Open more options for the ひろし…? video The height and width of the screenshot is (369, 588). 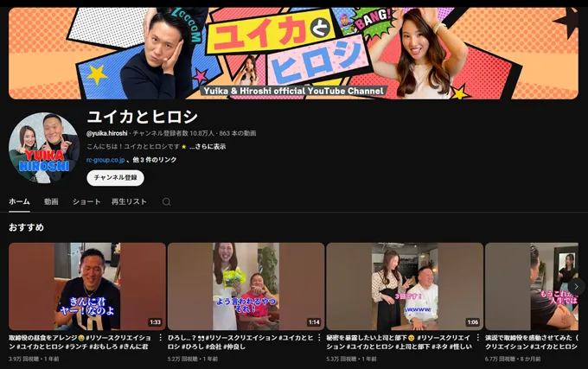click(x=319, y=338)
